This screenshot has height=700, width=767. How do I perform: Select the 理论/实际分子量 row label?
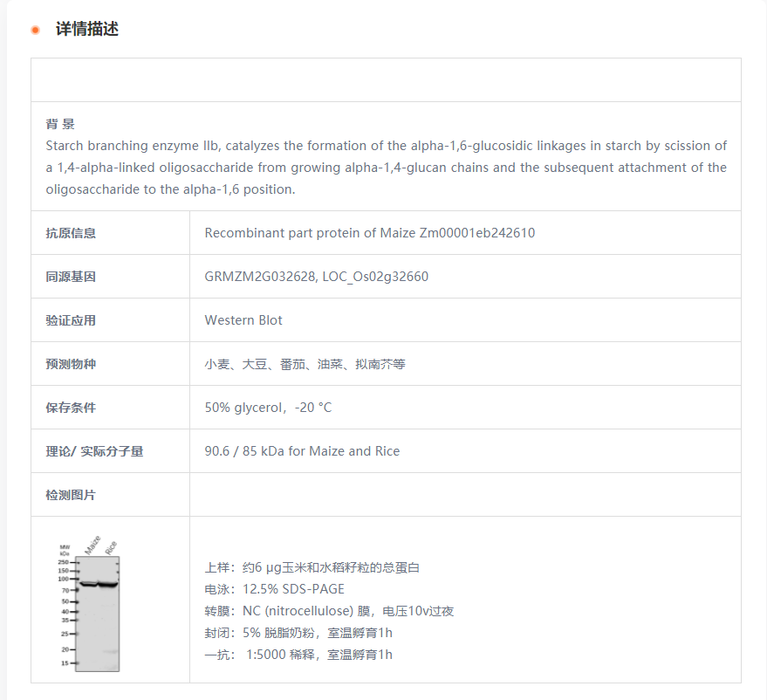(x=94, y=451)
